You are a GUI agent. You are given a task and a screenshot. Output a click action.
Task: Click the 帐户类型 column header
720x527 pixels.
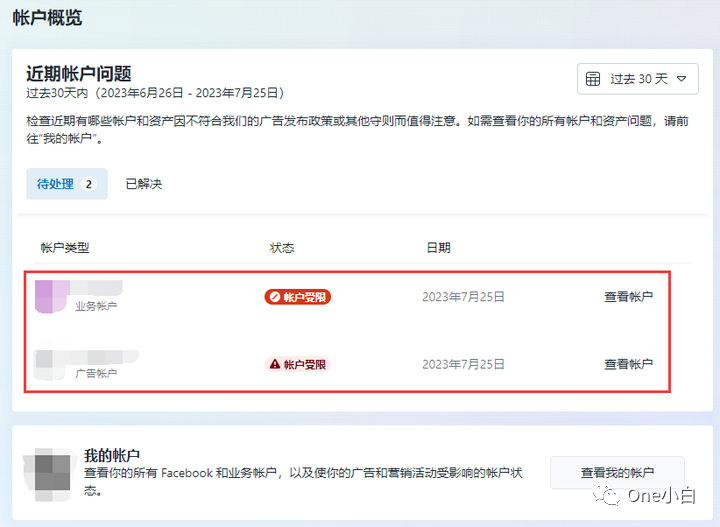[x=65, y=248]
